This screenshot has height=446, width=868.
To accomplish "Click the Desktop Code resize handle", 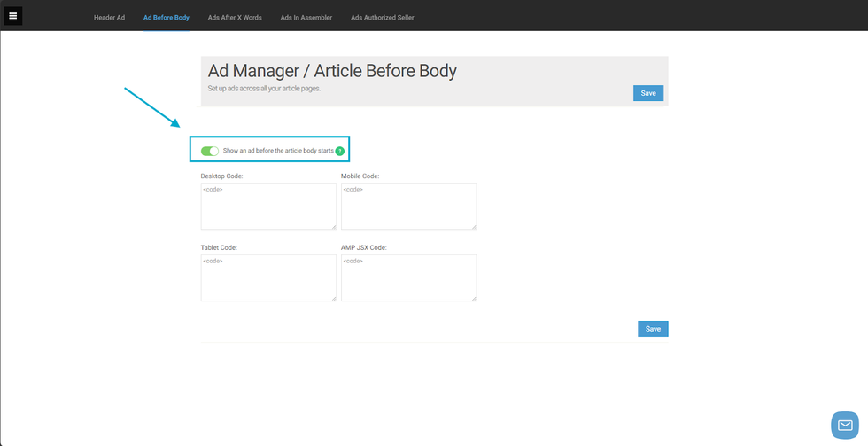I will click(333, 226).
